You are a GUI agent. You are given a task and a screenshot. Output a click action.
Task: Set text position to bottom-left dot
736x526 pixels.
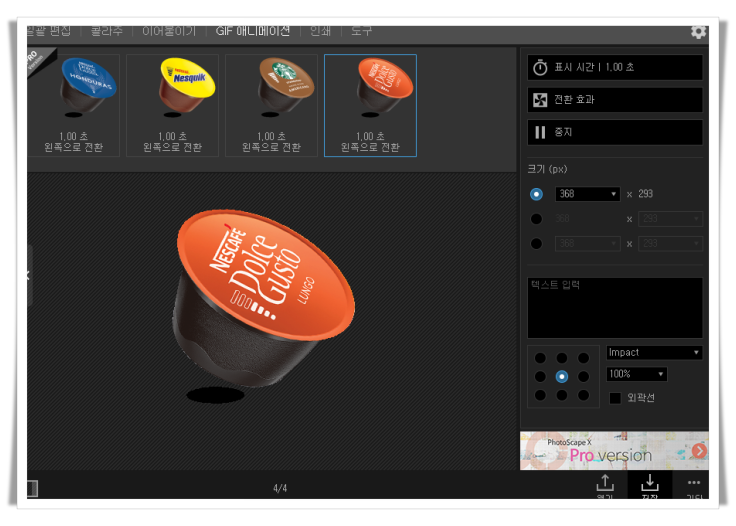(x=540, y=395)
